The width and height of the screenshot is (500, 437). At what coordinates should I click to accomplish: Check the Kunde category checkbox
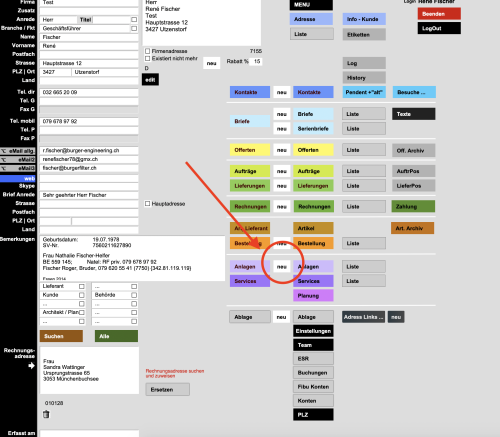pos(82,295)
